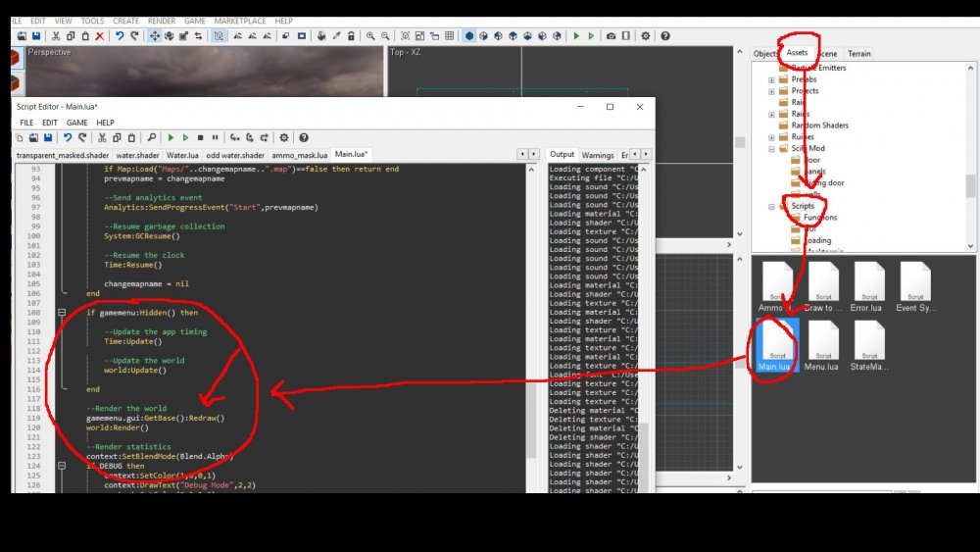Viewport: 980px width, 552px height.
Task: Click the Pause icon in Script Editor toolbar
Action: point(215,138)
